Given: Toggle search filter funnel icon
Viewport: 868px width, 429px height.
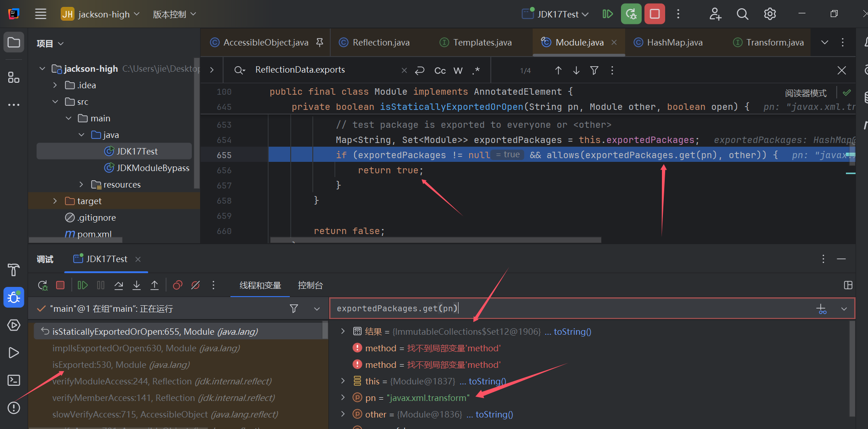Looking at the screenshot, I should click(594, 70).
